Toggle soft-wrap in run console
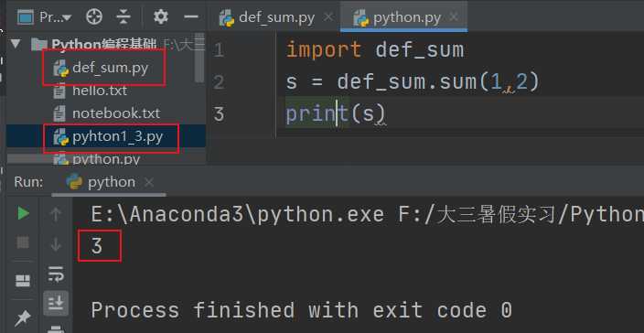 pos(56,274)
